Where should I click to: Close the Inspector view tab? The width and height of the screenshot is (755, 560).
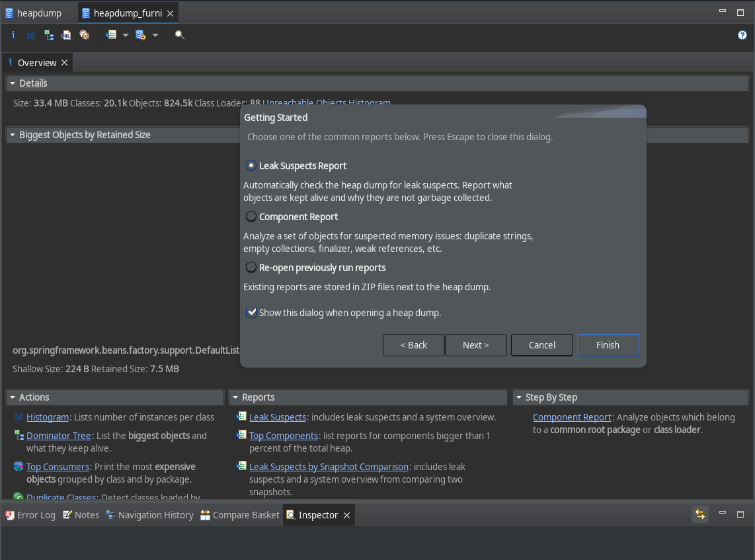pyautogui.click(x=346, y=515)
